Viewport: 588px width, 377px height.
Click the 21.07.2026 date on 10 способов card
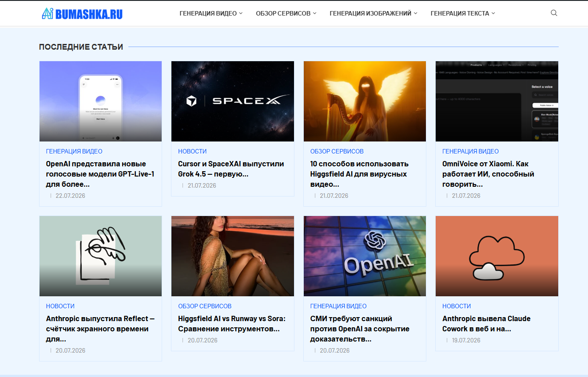(x=334, y=196)
